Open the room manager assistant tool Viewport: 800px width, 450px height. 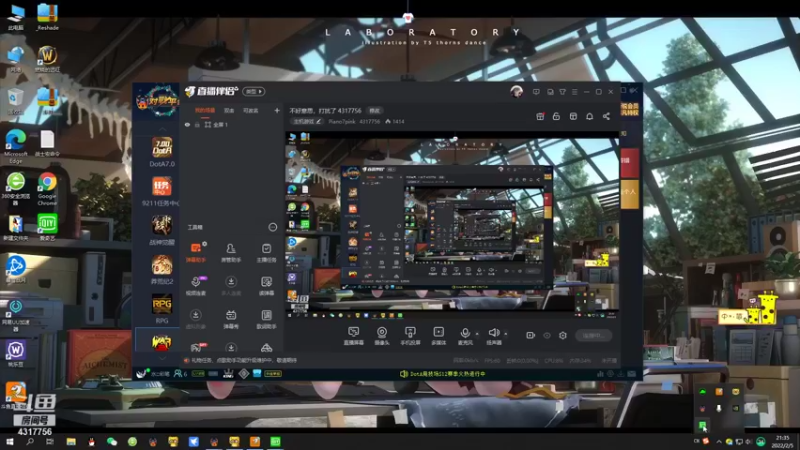[231, 252]
